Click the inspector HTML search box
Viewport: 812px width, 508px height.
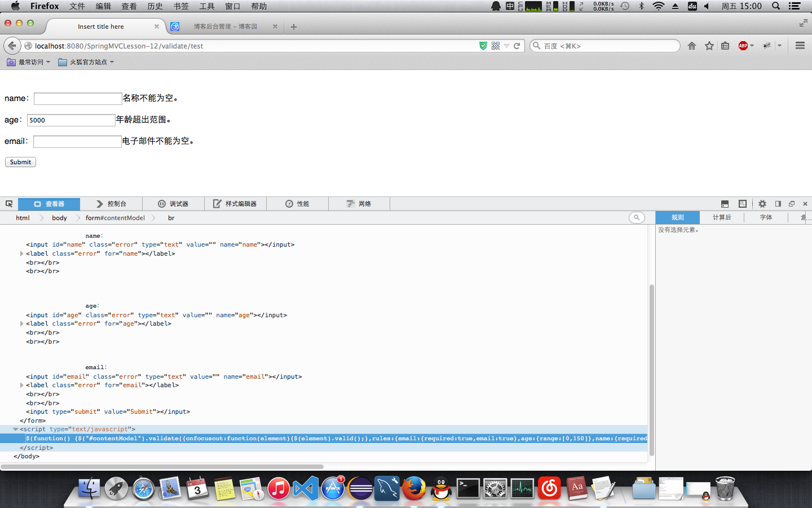click(x=637, y=217)
